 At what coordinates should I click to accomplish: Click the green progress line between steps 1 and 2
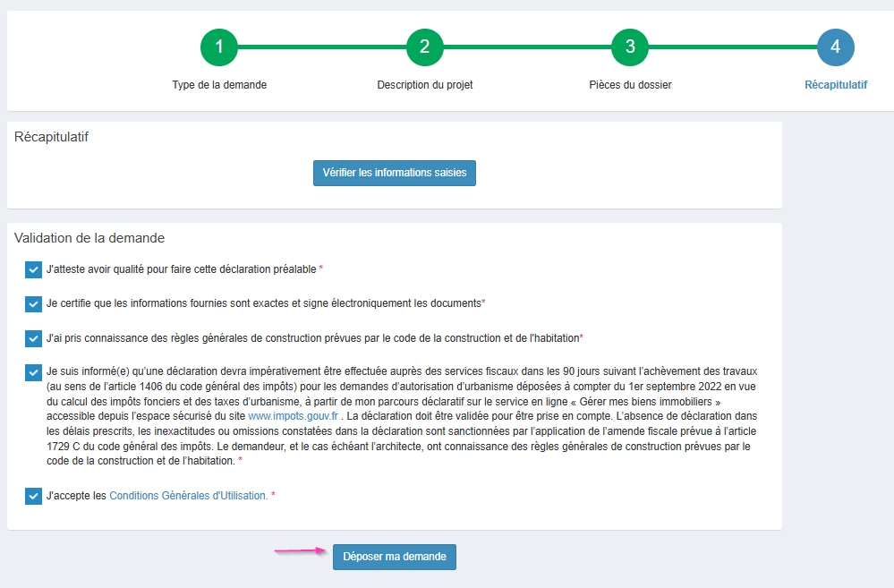pyautogui.click(x=322, y=47)
